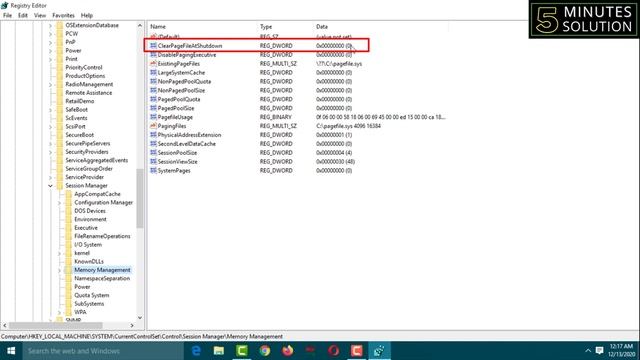640x360 pixels.
Task: Open the Help menu
Action: [87, 16]
